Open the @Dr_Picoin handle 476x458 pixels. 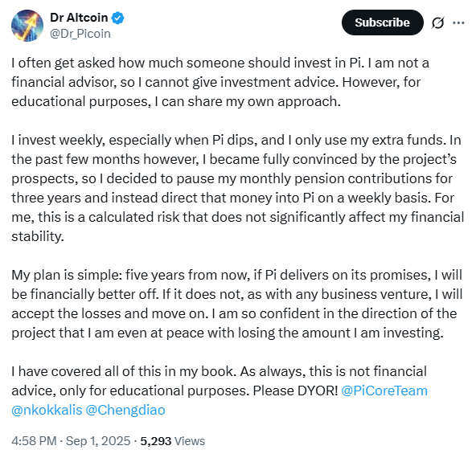click(x=80, y=34)
